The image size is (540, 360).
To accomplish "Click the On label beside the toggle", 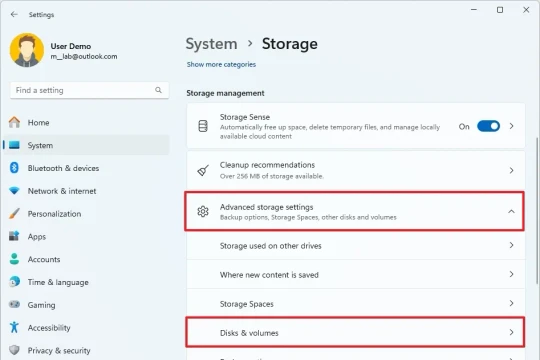I will 464,126.
